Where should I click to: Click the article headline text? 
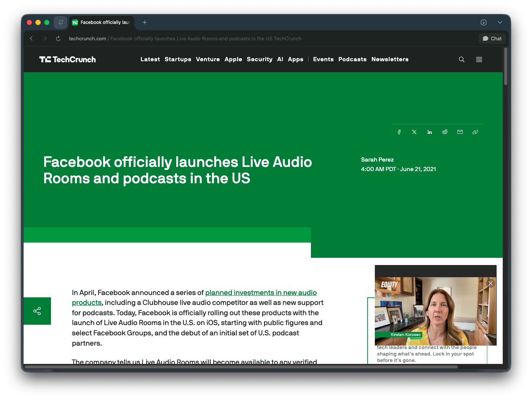[x=178, y=170]
